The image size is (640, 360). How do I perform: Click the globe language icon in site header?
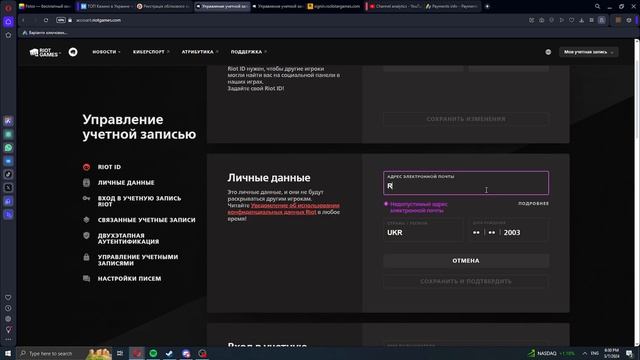548,52
